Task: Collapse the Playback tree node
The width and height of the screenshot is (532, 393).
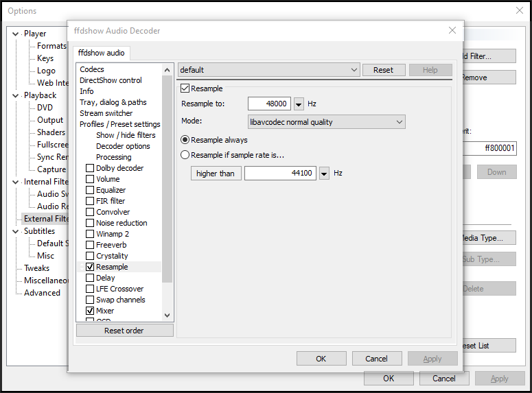Action: pos(15,95)
